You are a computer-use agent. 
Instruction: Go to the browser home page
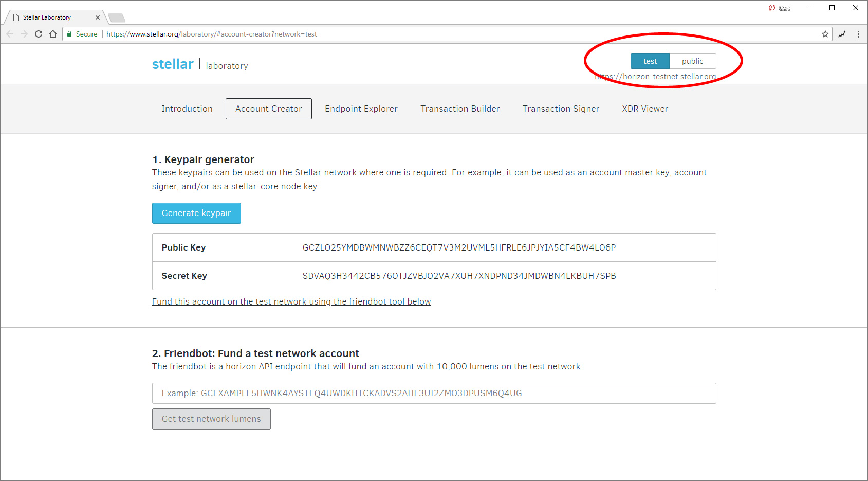click(x=53, y=34)
